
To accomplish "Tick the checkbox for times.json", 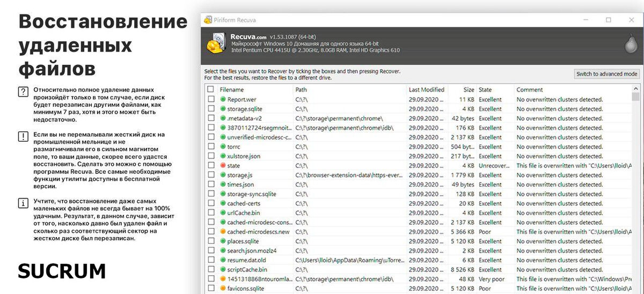I will pyautogui.click(x=210, y=185).
